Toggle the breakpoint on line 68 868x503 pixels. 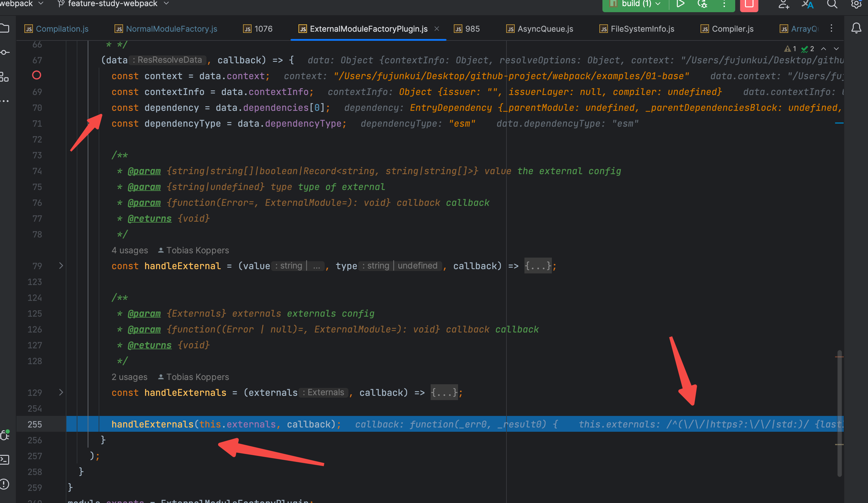pos(37,76)
